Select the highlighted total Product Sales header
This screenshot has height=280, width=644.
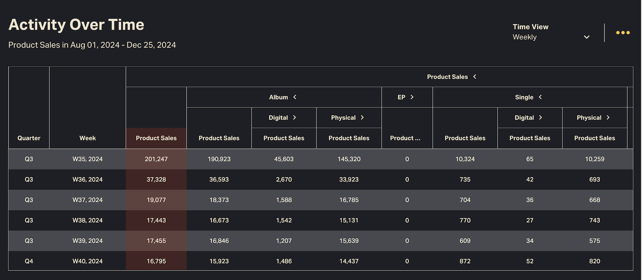click(x=156, y=138)
